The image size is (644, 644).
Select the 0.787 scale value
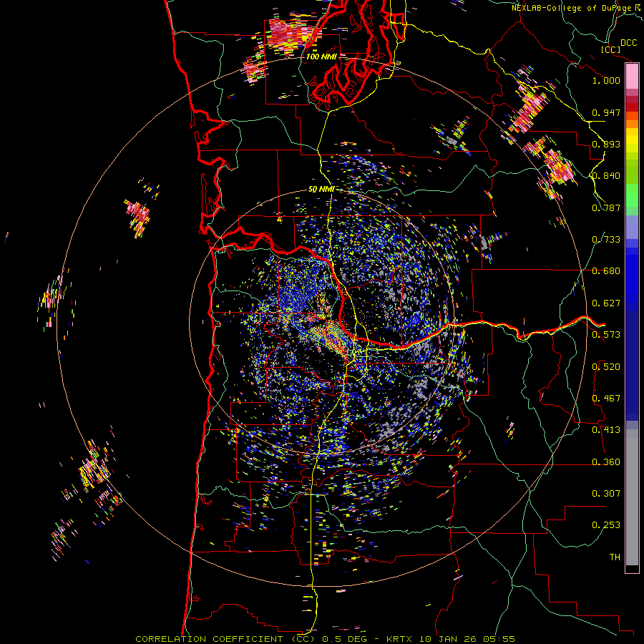pos(606,208)
